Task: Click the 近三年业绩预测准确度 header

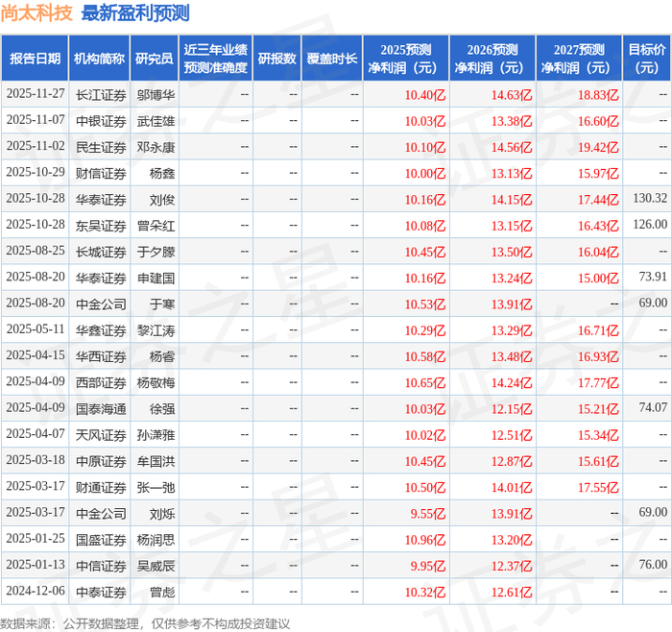Action: click(x=216, y=59)
